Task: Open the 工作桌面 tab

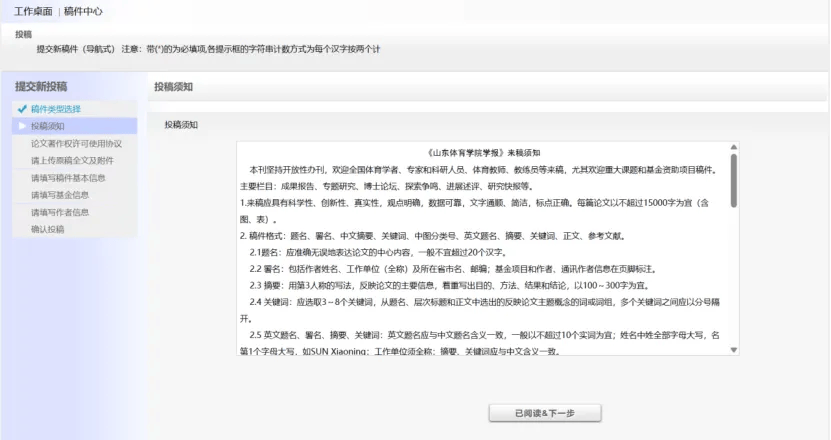Action: click(32, 11)
